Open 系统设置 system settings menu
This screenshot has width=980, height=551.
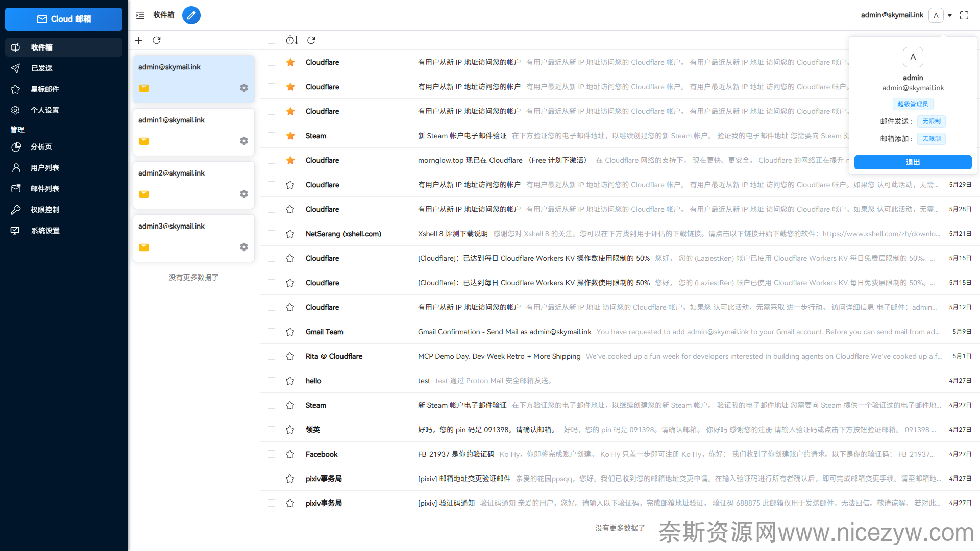click(45, 231)
